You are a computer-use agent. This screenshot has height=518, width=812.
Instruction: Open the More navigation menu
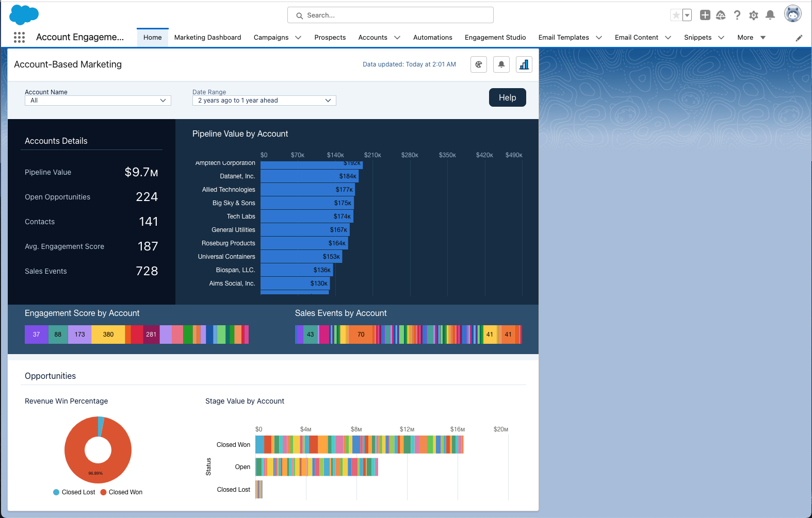(751, 38)
